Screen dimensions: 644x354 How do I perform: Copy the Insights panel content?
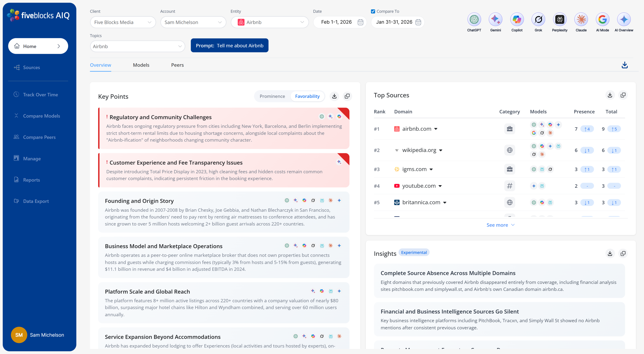623,254
